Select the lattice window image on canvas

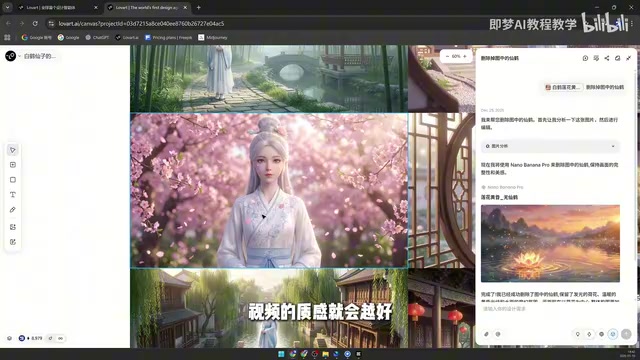pyautogui.click(x=442, y=191)
